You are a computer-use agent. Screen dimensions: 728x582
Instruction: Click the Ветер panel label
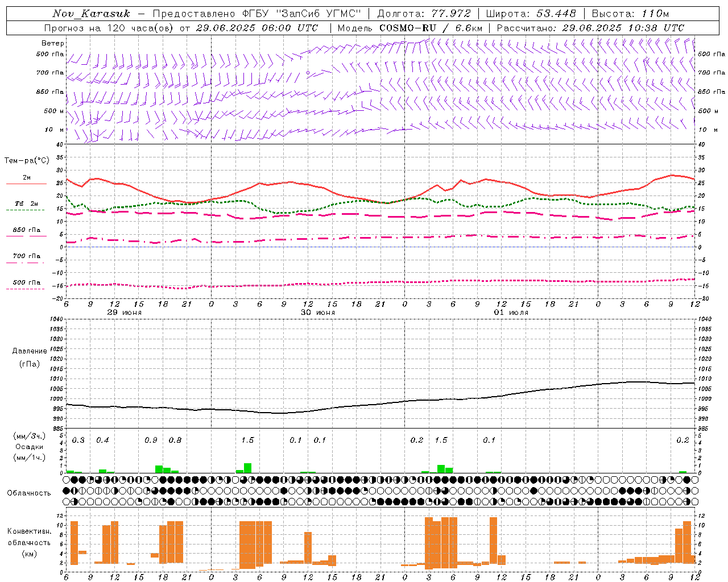pyautogui.click(x=53, y=43)
